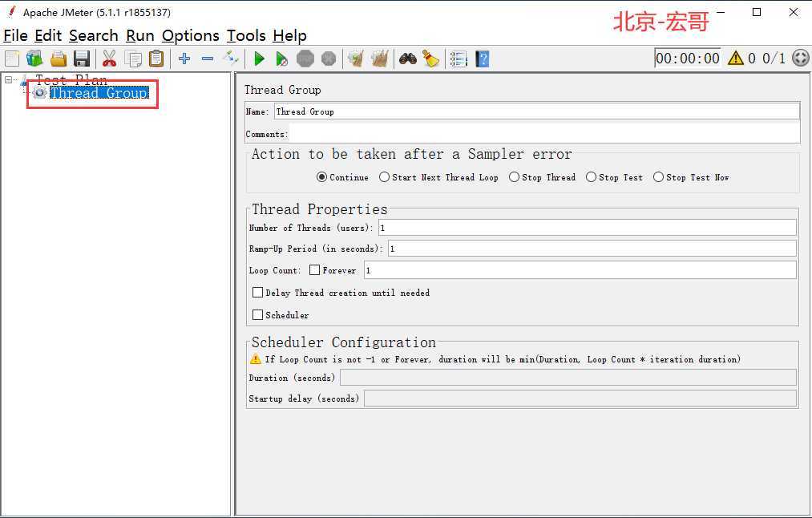Enable the Scheduler checkbox
The width and height of the screenshot is (812, 518).
pyautogui.click(x=257, y=314)
